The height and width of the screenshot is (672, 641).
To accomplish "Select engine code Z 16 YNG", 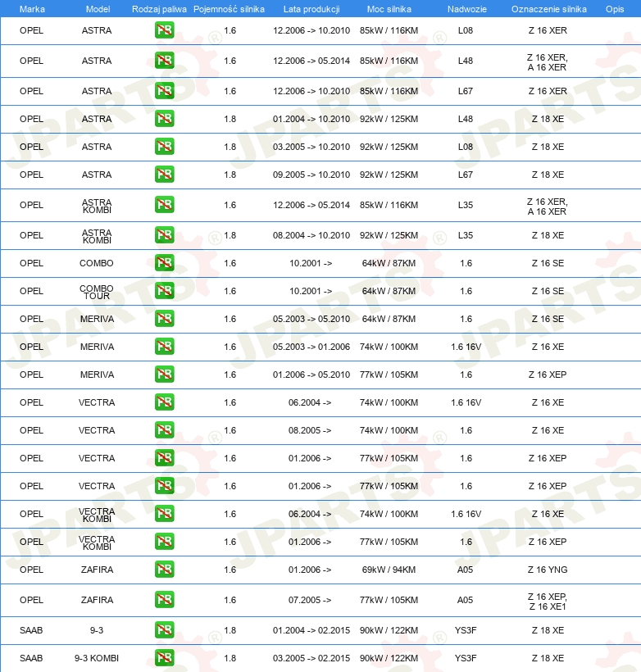I will [548, 570].
